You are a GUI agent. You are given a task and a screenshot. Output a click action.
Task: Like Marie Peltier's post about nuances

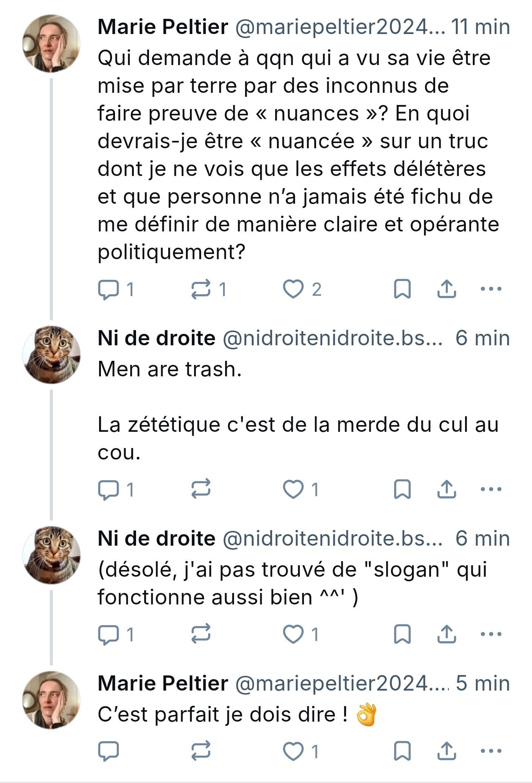293,289
